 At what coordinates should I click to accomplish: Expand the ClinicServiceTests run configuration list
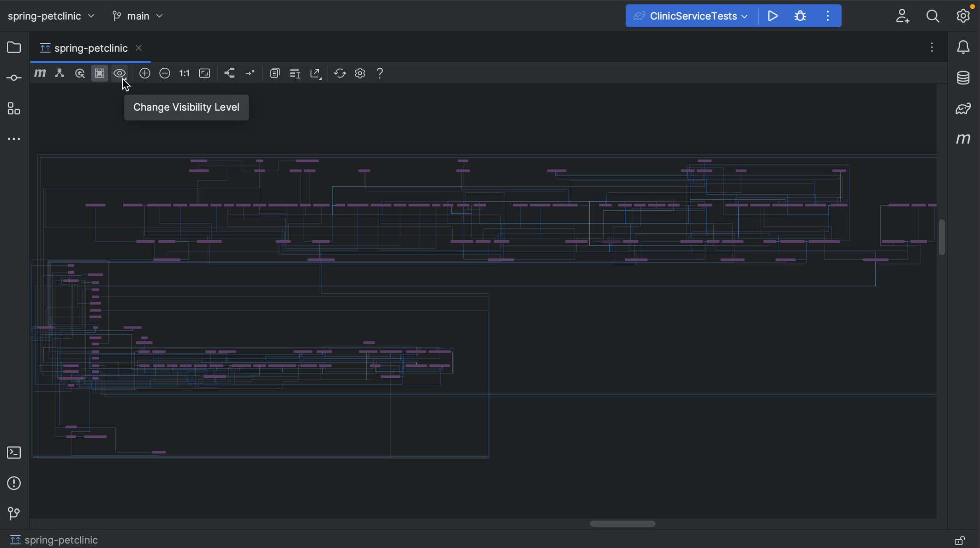(x=692, y=16)
